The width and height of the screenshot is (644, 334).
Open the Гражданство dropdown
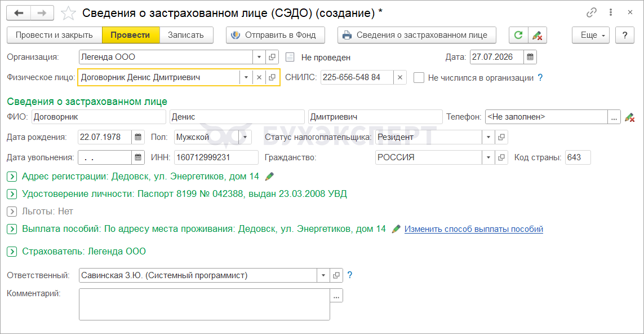(x=488, y=157)
